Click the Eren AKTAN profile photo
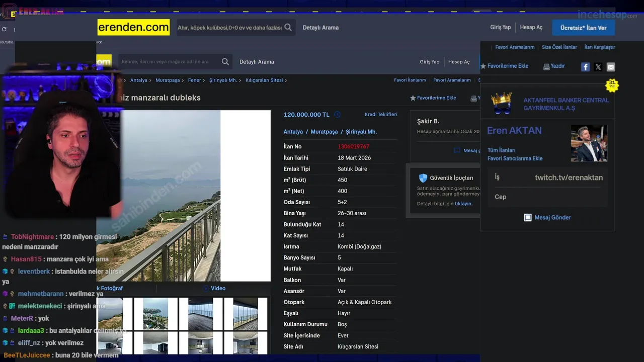The width and height of the screenshot is (644, 362). point(589,143)
